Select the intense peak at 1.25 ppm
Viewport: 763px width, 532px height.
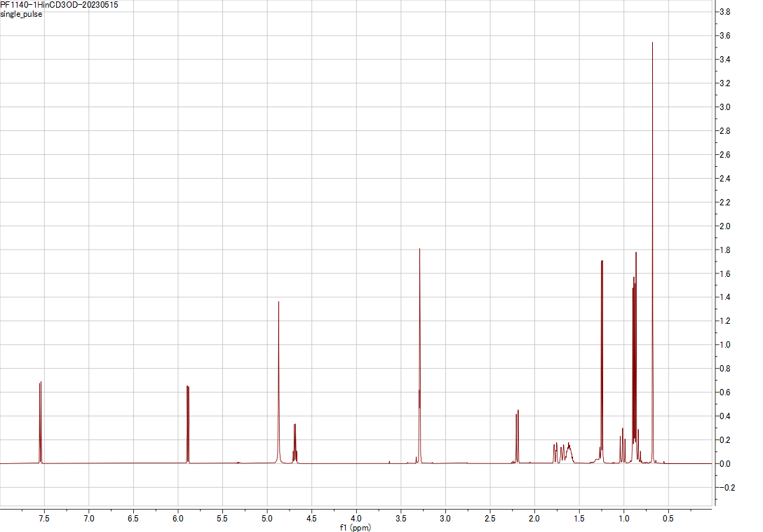click(x=602, y=315)
